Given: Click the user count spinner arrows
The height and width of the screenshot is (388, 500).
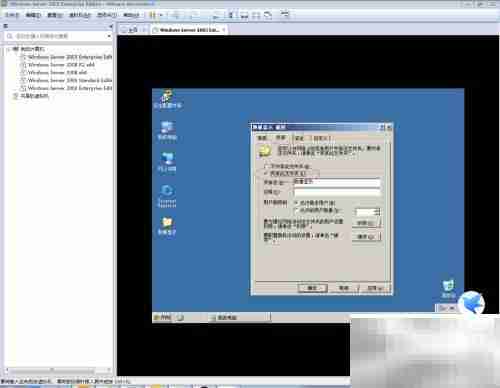Looking at the screenshot, I should tap(377, 212).
